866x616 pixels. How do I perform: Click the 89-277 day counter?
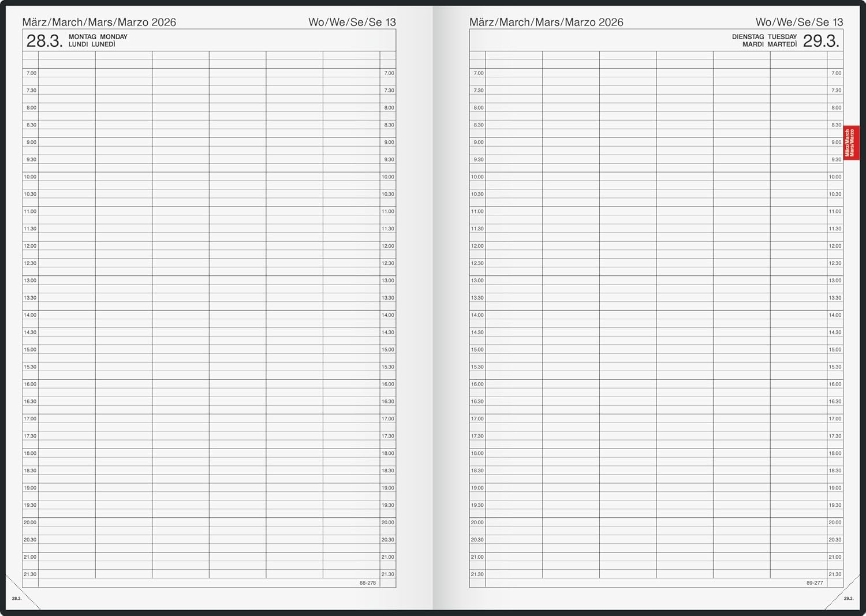[x=815, y=583]
